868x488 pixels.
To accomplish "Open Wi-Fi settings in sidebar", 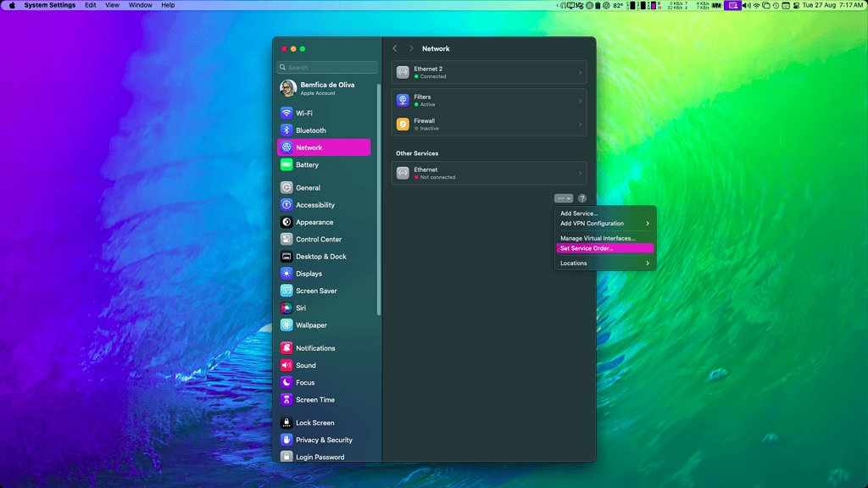I will pyautogui.click(x=303, y=114).
